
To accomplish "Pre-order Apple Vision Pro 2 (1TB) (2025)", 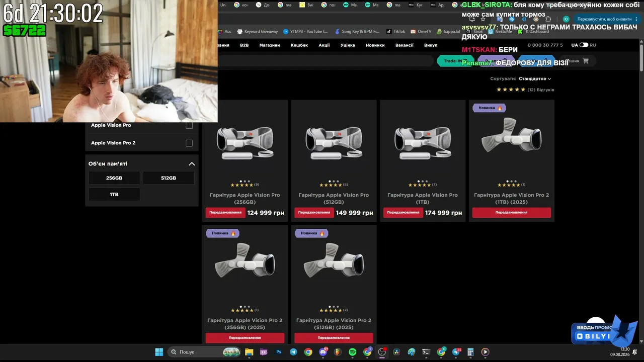I will tap(512, 213).
